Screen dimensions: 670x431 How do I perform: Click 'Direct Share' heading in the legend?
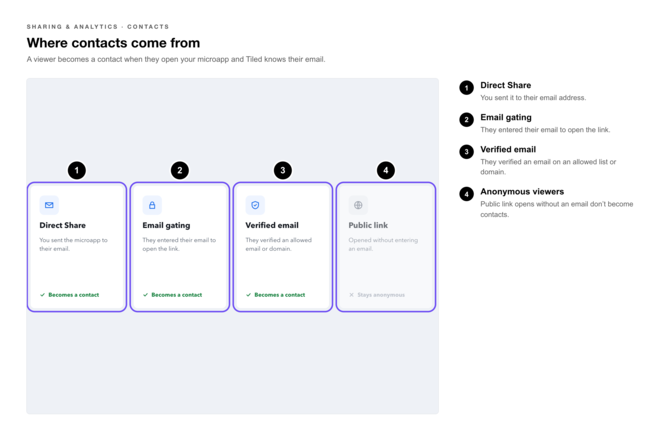click(x=505, y=85)
